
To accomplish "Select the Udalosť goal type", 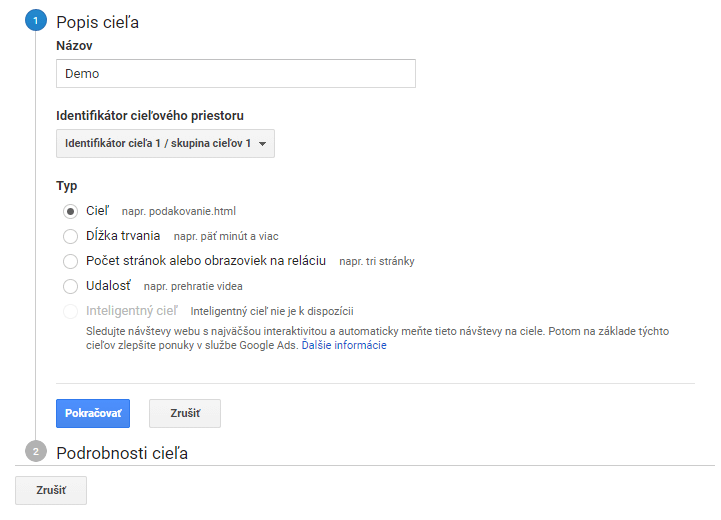I will coord(70,286).
